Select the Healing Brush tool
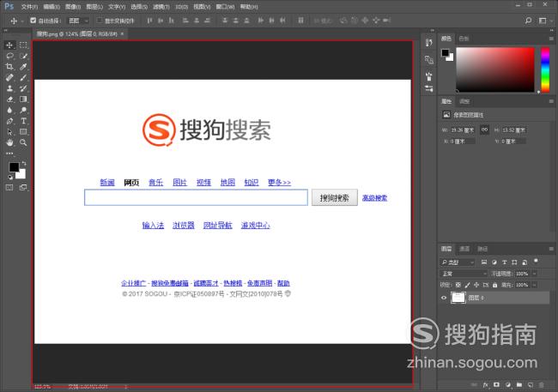The height and width of the screenshot is (392, 558). [x=9, y=77]
